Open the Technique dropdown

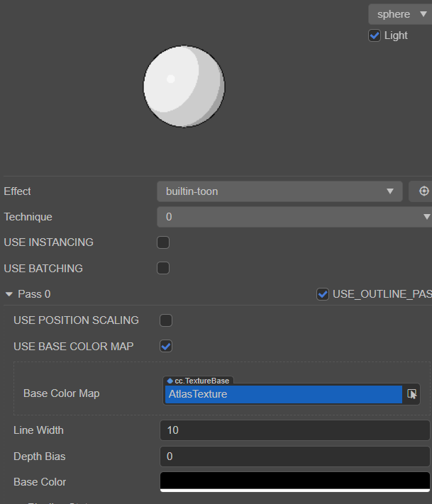[294, 217]
